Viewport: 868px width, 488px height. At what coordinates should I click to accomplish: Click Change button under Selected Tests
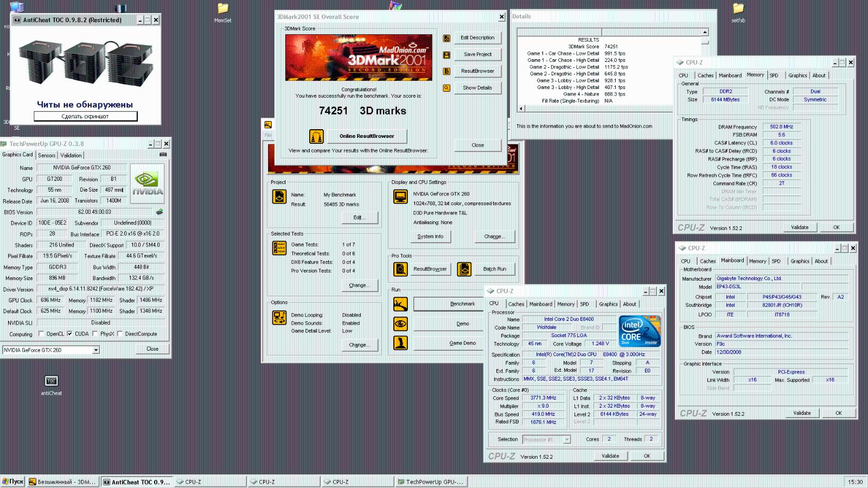coord(359,286)
